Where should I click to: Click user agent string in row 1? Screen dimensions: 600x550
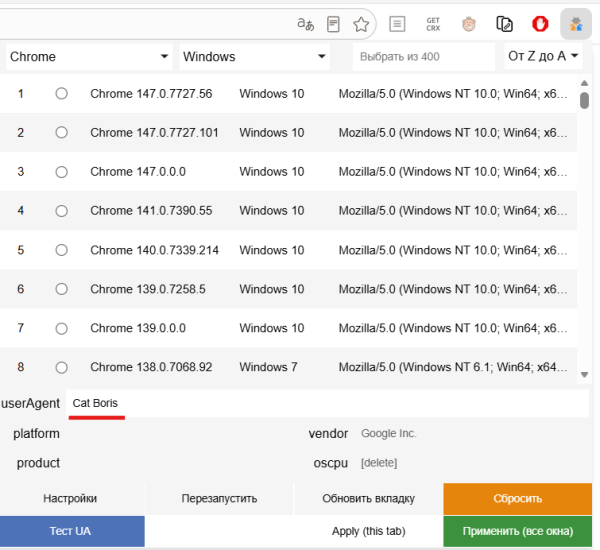pyautogui.click(x=453, y=94)
